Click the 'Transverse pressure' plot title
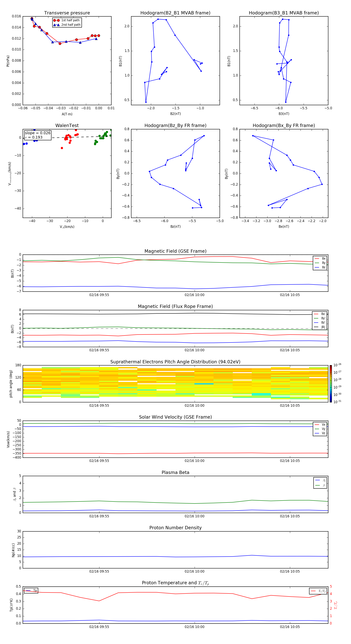Screen dimensions: 351x644 pos(67,13)
